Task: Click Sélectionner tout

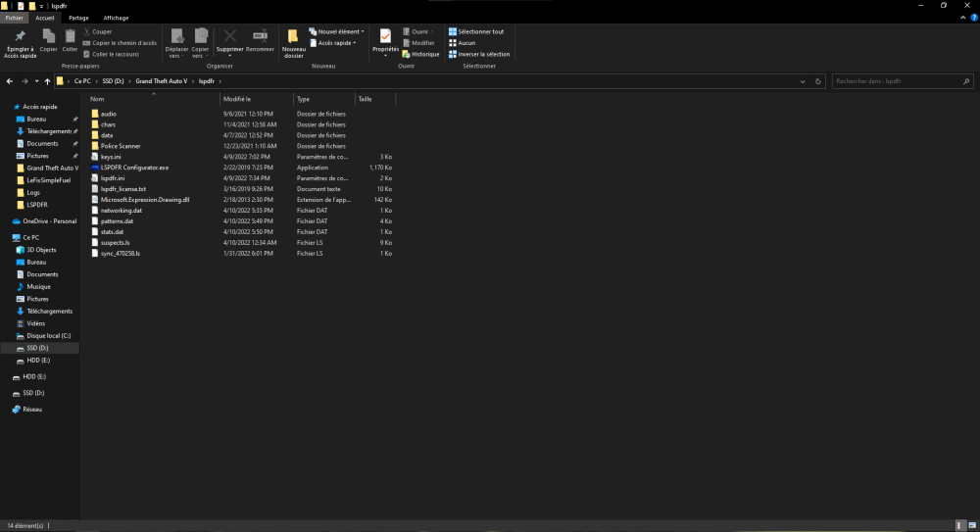Action: (476, 31)
